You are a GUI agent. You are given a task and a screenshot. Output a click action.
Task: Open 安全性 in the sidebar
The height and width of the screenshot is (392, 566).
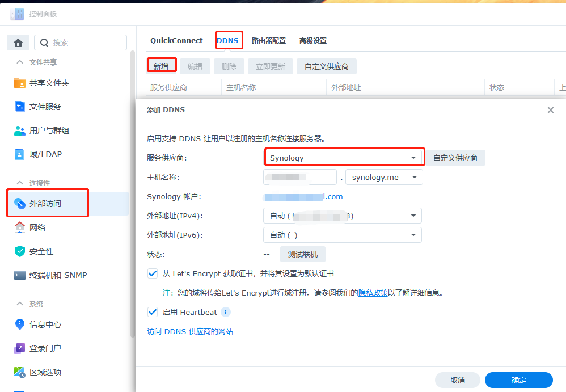point(68,251)
